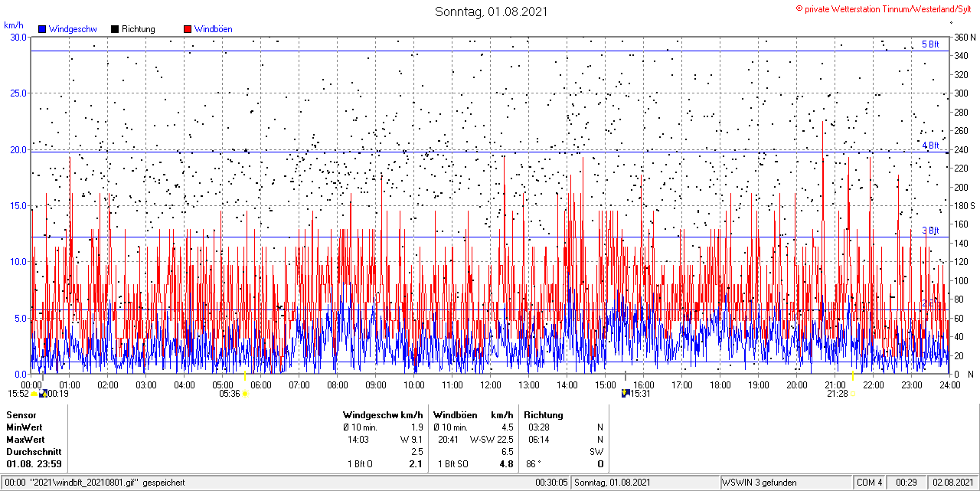The height and width of the screenshot is (491, 980).
Task: Click the Sensor row header
Action: (21, 415)
